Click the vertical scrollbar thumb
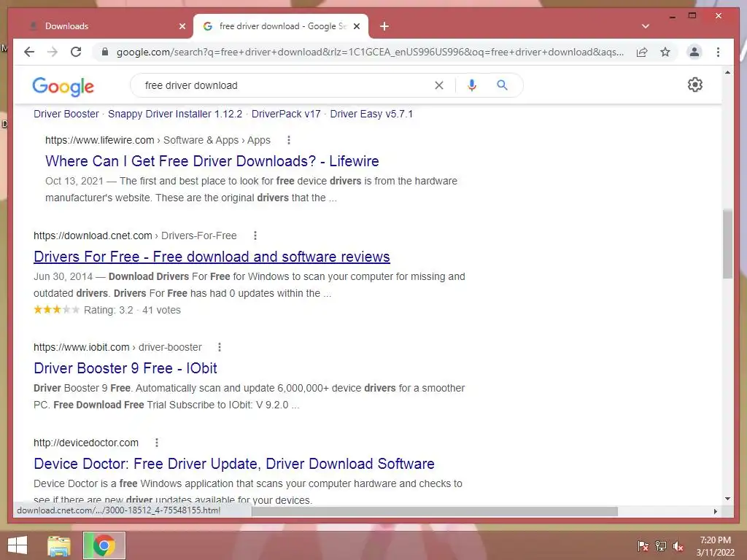Screen dimensions: 747x560 click(727, 244)
